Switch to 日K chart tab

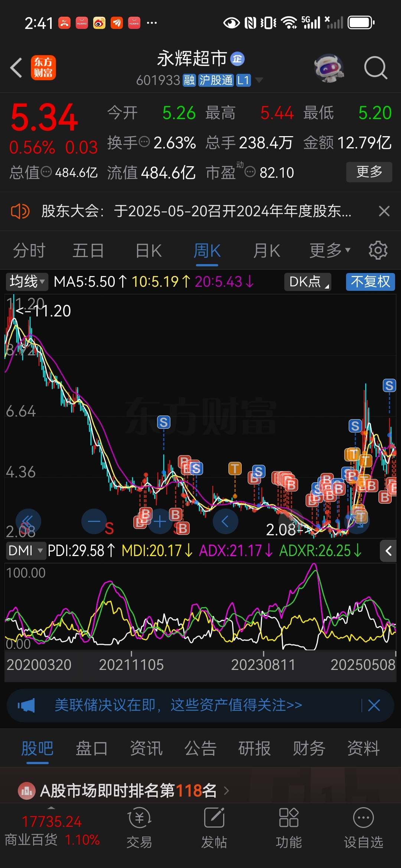pyautogui.click(x=148, y=250)
